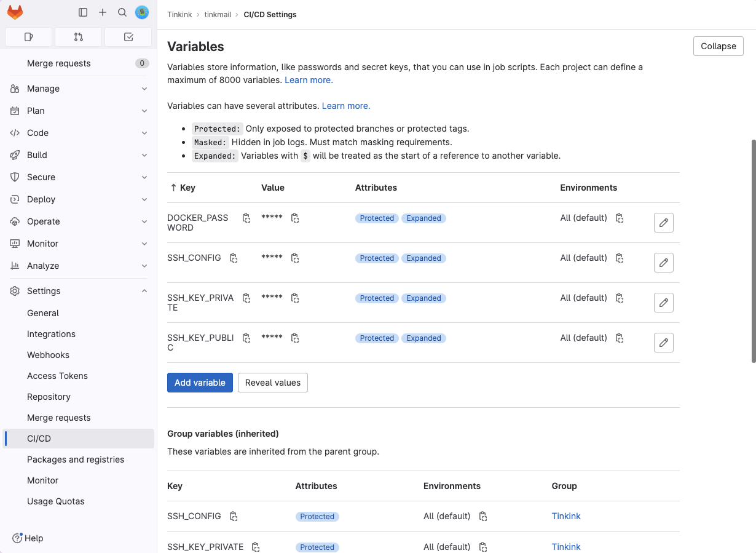
Task: Open Merge requests with 0 count
Action: point(79,63)
